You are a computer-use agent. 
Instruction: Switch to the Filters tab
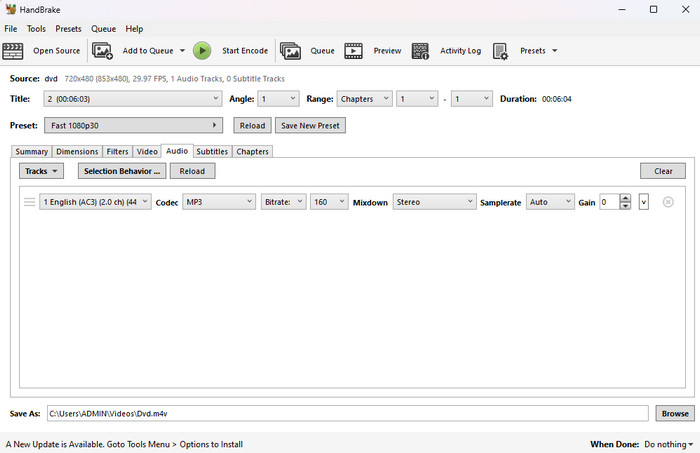point(117,152)
